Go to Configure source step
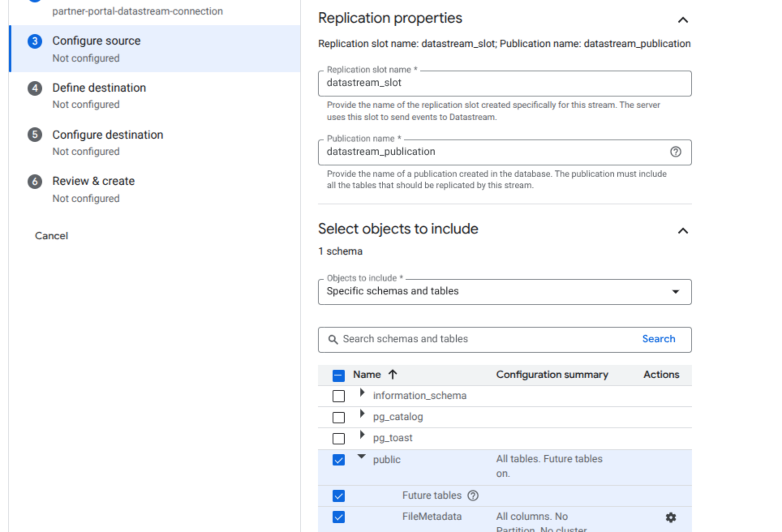 tap(155, 49)
